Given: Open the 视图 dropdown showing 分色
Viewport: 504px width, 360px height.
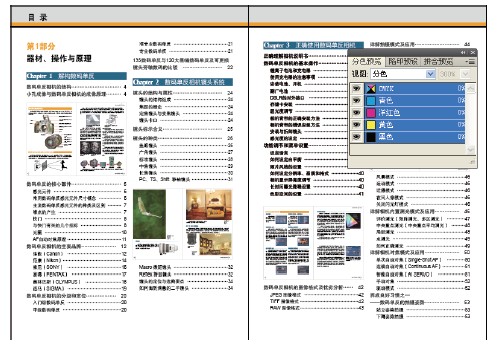Looking at the screenshot, I should pos(403,74).
